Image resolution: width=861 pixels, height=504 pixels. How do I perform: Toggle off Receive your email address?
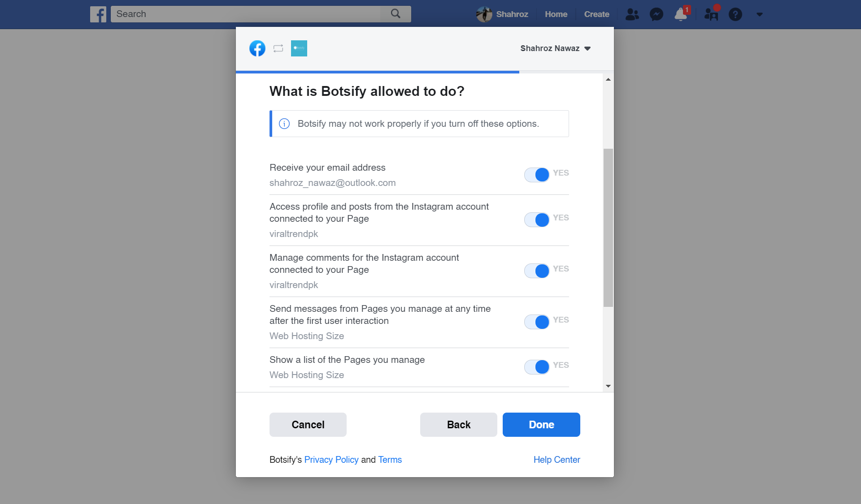click(x=537, y=175)
